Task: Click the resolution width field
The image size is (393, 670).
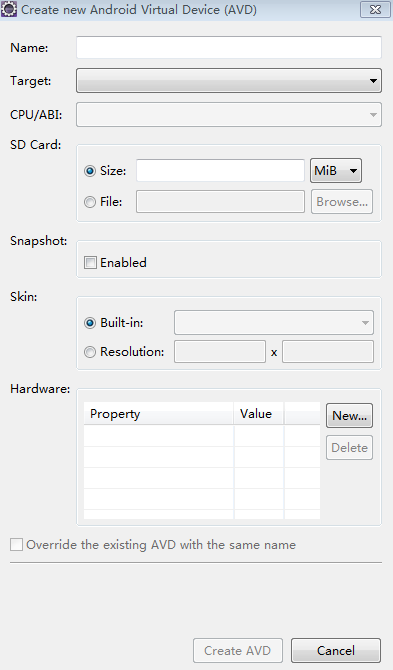Action: (220, 352)
